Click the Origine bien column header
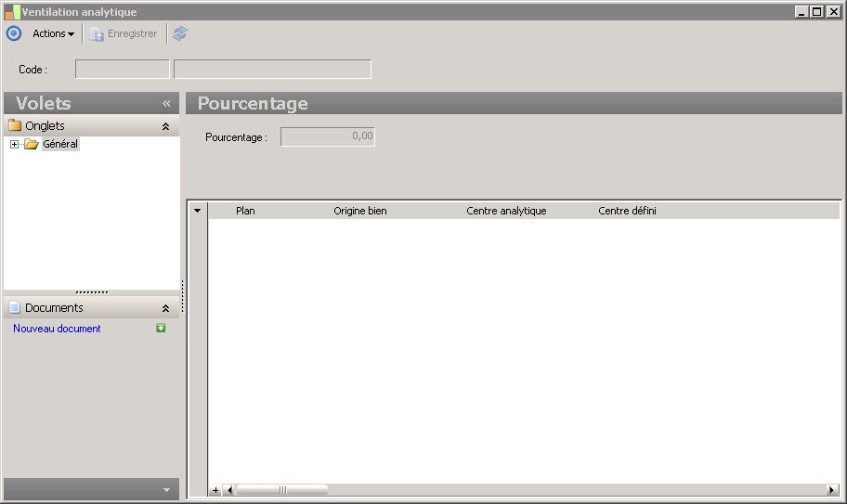The image size is (847, 504). (x=359, y=211)
